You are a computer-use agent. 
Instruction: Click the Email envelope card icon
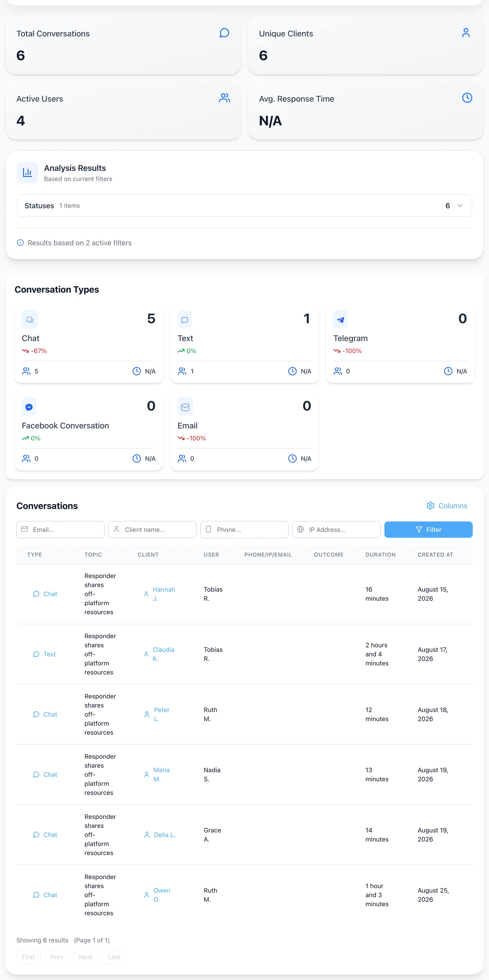[185, 407]
